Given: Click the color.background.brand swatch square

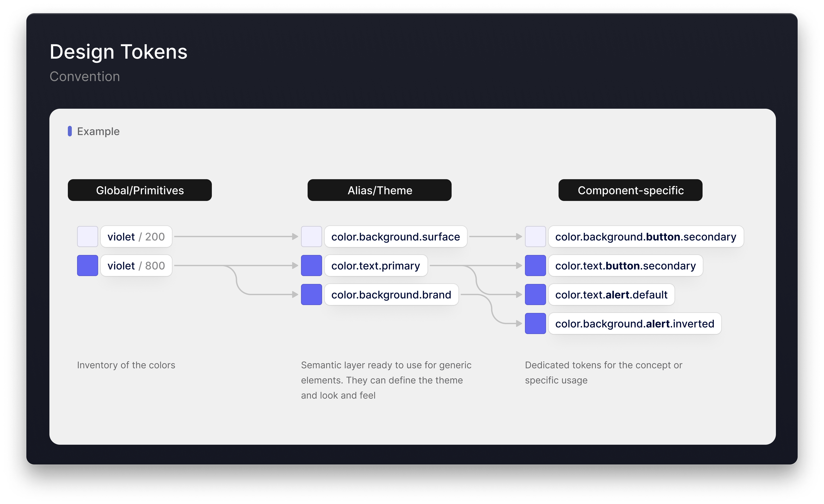Looking at the screenshot, I should (x=311, y=295).
